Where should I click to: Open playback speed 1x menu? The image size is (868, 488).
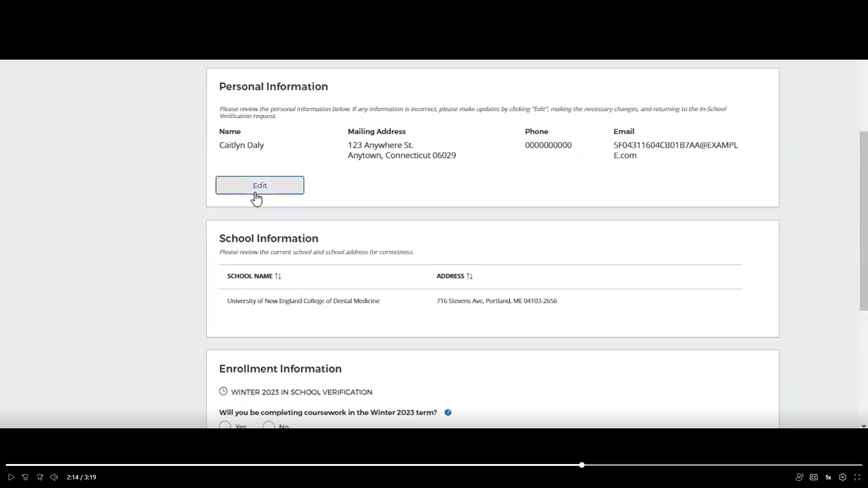[x=828, y=477]
